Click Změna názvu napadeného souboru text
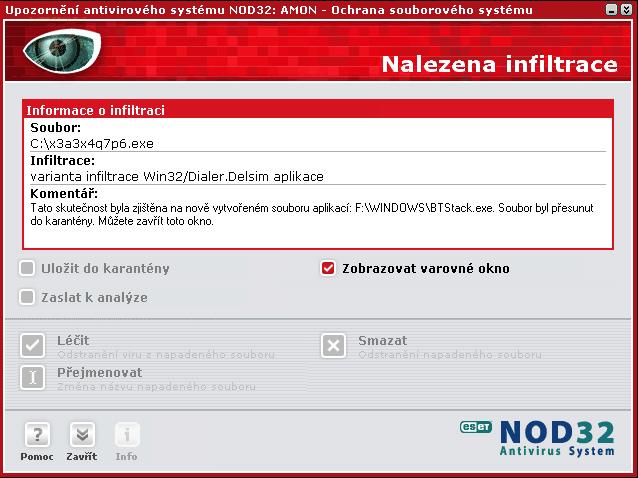This screenshot has width=638, height=478. pyautogui.click(x=156, y=386)
